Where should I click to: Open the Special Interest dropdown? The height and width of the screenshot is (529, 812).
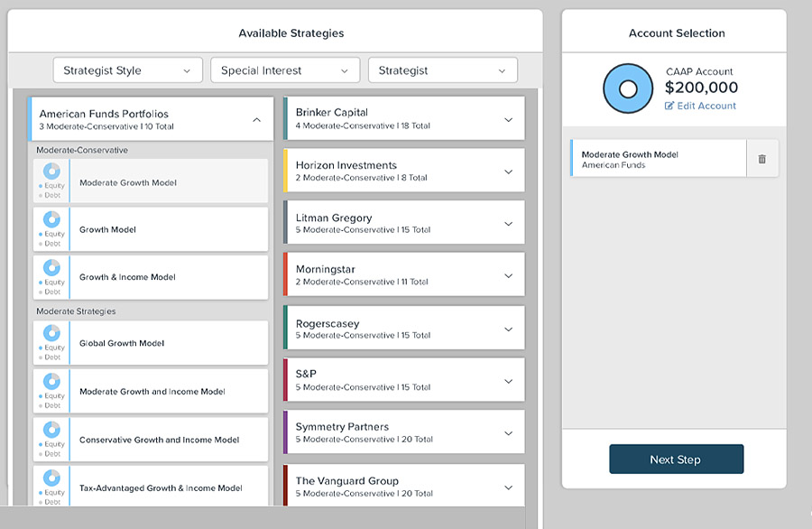(284, 70)
